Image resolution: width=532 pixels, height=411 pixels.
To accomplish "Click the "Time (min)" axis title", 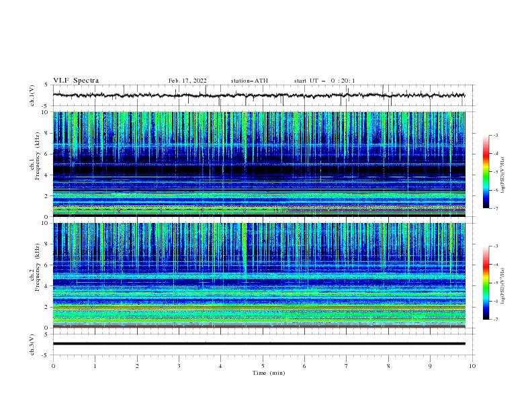I will point(269,373).
